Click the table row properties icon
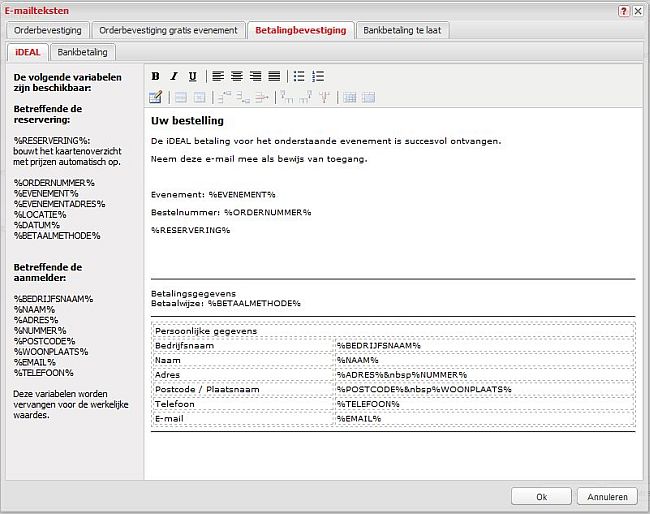Viewport: 650px width, 514px height. (181, 97)
